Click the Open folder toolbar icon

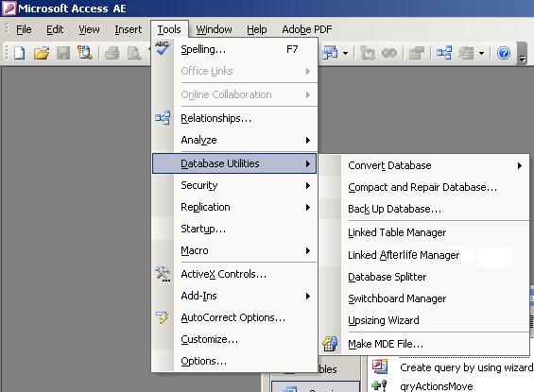(42, 53)
